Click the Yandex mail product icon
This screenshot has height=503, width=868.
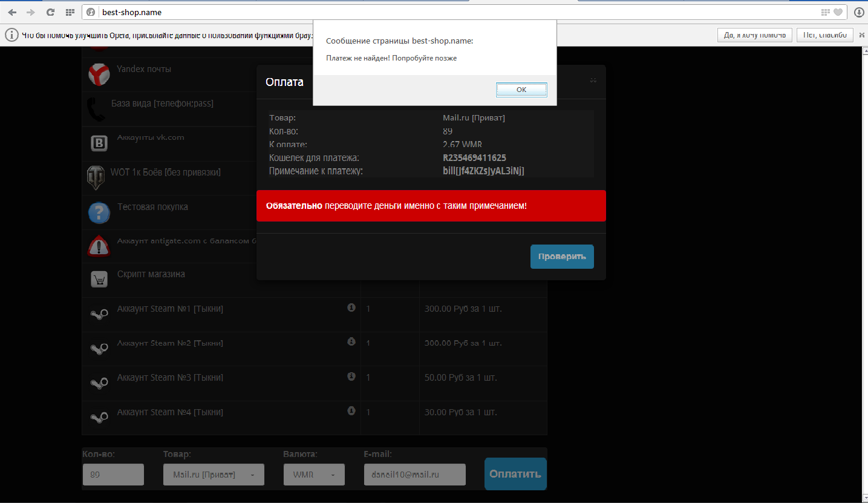99,75
